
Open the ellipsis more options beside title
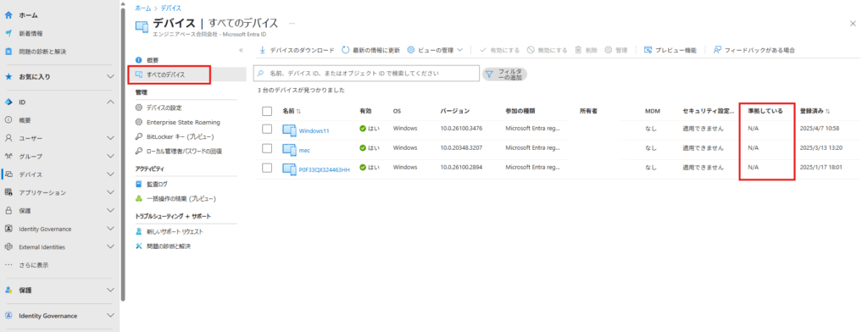coord(292,24)
